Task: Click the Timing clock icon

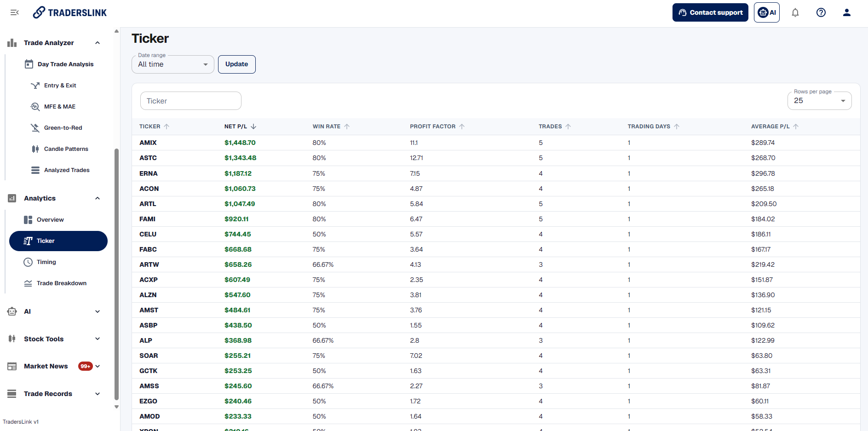Action: coord(28,262)
